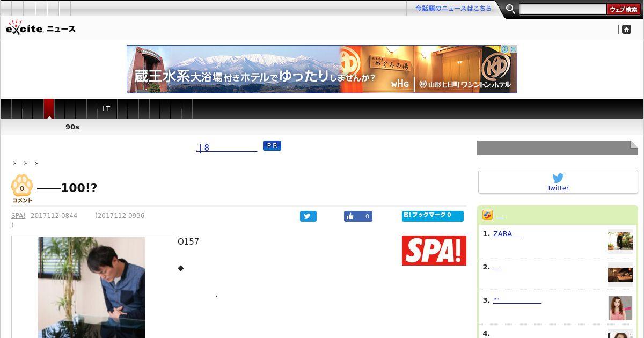Screen dimensions: 644x338
Task: Click the gray folded-corner sidebar header bar
Action: coord(558,148)
